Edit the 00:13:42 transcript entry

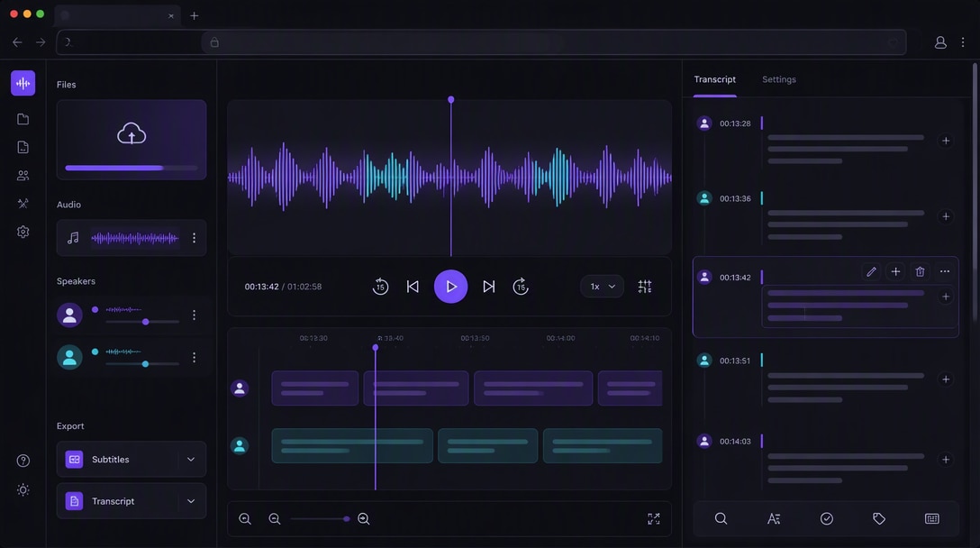pos(871,271)
